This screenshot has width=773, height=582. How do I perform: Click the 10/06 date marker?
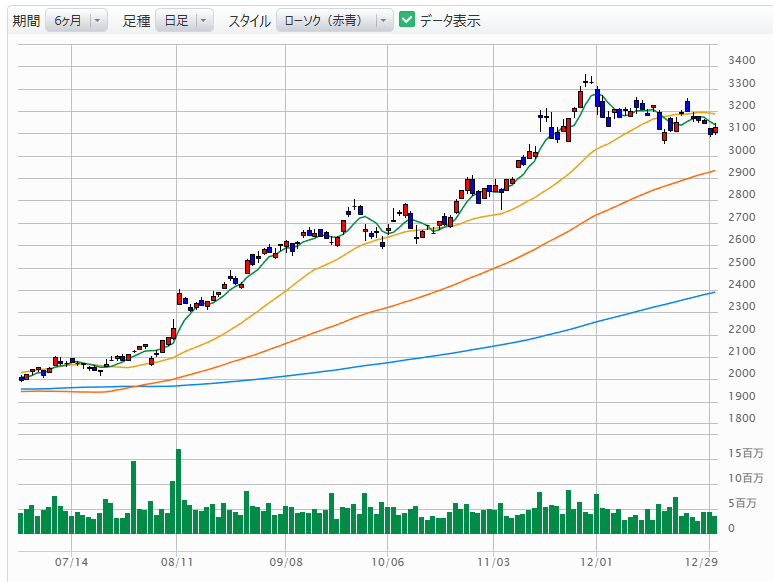388,563
